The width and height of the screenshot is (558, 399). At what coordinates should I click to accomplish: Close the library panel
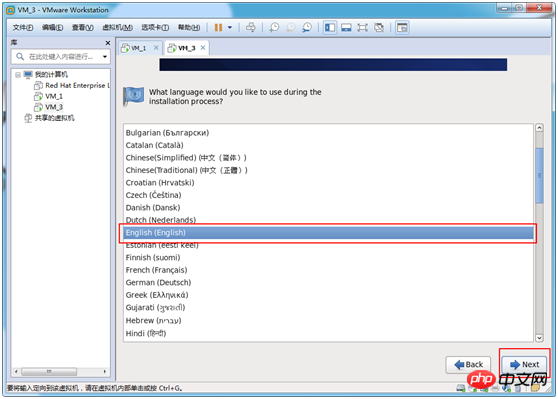(x=107, y=43)
